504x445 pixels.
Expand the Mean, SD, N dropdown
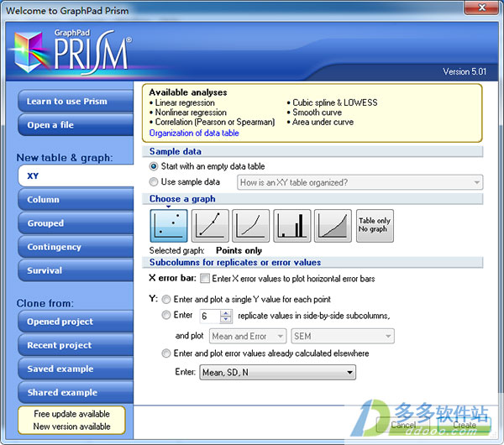tap(278, 373)
